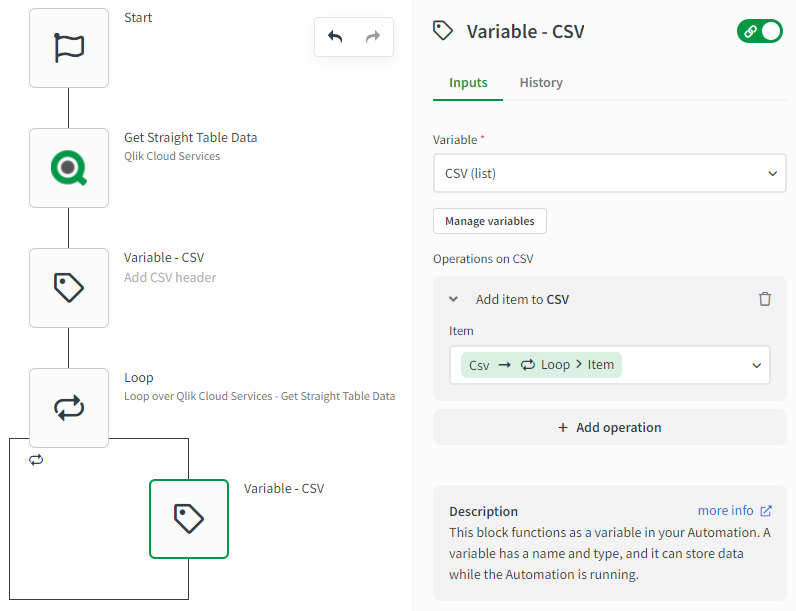Select the Variable - CSV block inside loop
The width and height of the screenshot is (796, 611).
pos(189,518)
